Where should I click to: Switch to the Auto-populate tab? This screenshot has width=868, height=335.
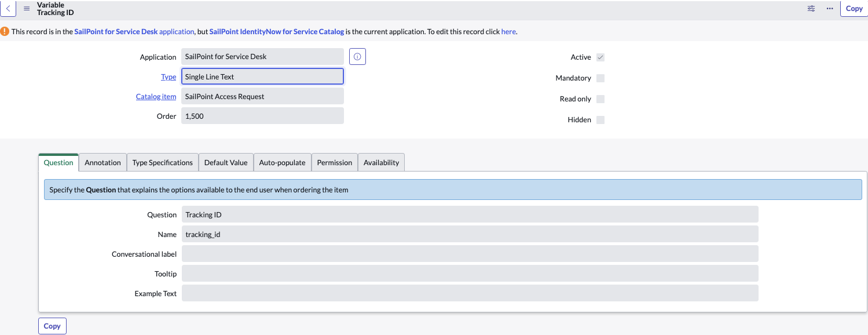tap(282, 163)
